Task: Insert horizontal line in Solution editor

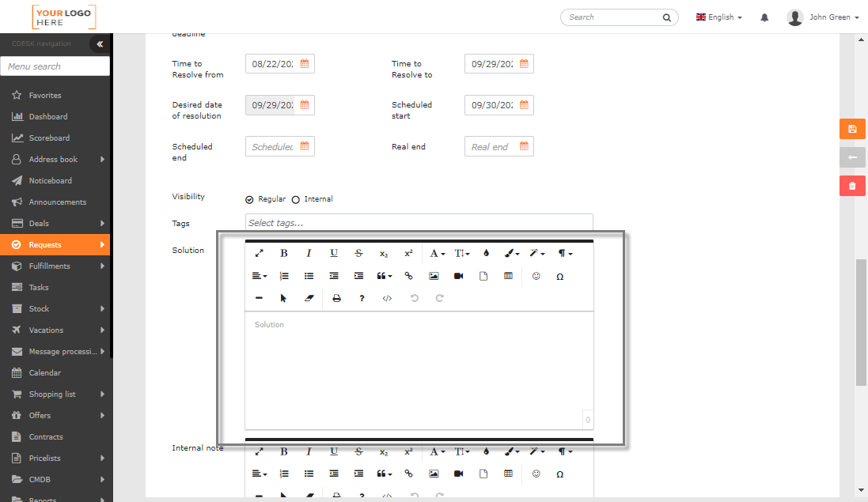Action: [x=259, y=298]
